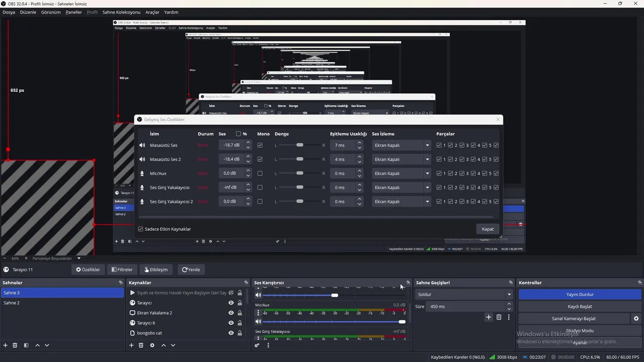644x362 pixels.
Task: Toggle track 1 checkbox for Masaüstü Ses
Action: click(x=439, y=145)
